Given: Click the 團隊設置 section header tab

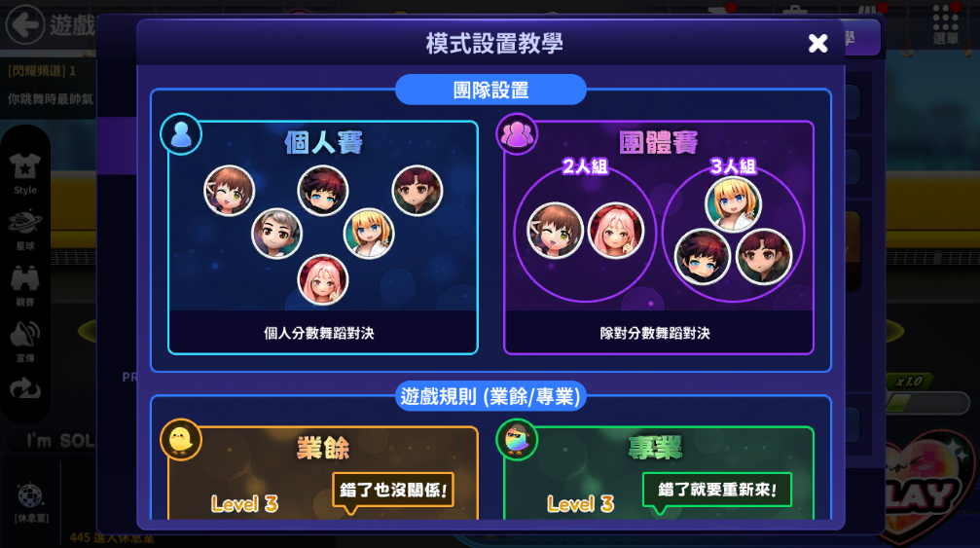Looking at the screenshot, I should pos(490,90).
